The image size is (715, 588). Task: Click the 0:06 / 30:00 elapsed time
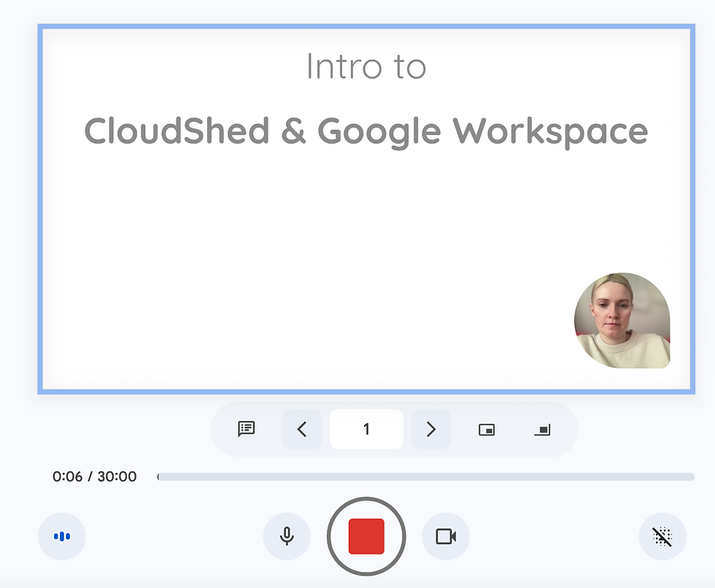tap(94, 477)
